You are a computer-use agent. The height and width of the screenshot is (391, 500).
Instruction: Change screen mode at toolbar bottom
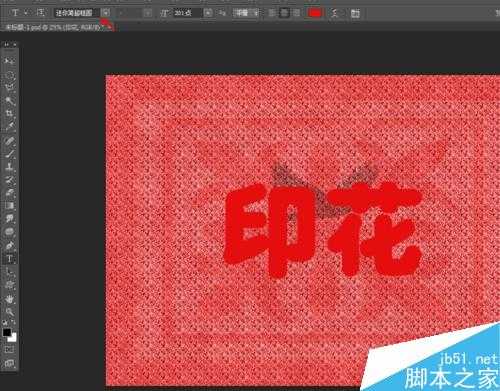(x=9, y=363)
